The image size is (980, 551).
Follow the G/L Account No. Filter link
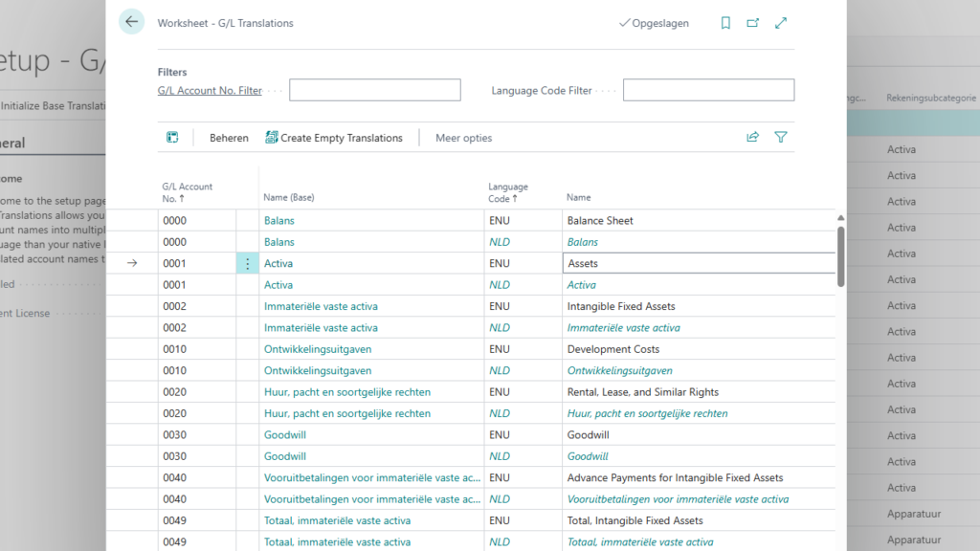(210, 91)
